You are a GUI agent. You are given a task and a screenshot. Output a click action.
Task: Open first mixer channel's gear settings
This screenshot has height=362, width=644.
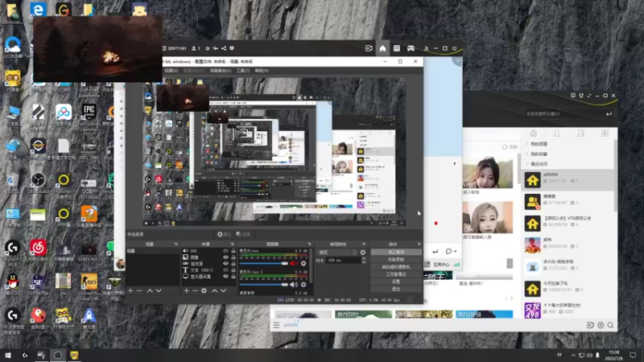point(303,264)
